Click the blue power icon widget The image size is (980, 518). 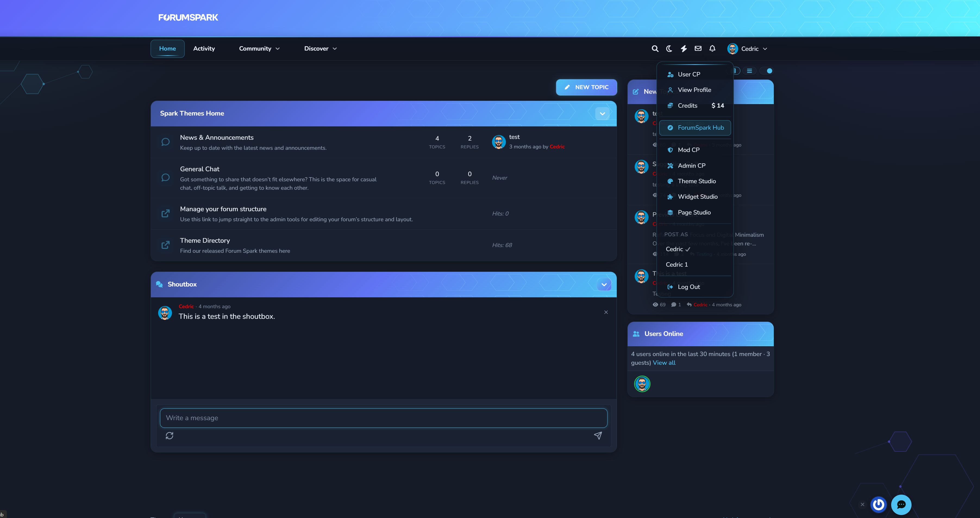pos(878,505)
